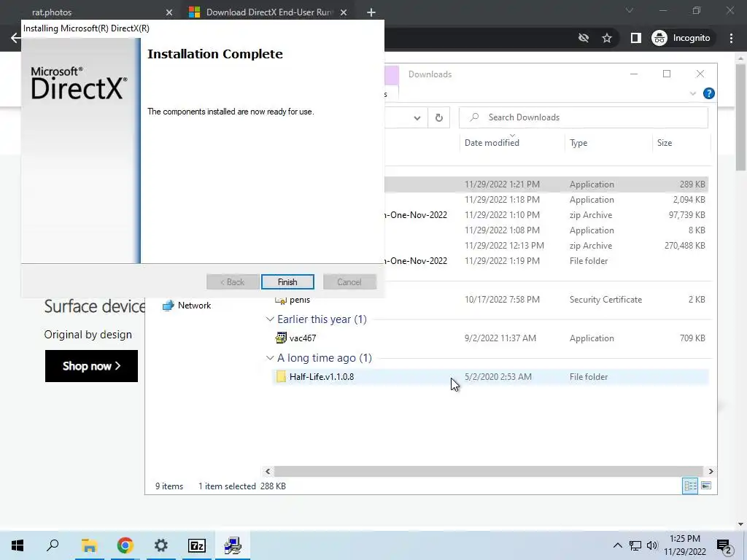The width and height of the screenshot is (747, 560).
Task: Close the Download DirectX tab
Action: [343, 12]
